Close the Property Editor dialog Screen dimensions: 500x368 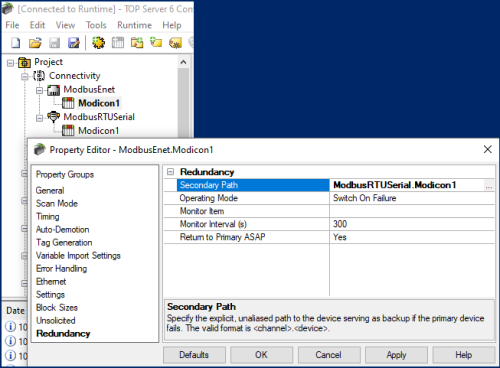click(x=488, y=149)
